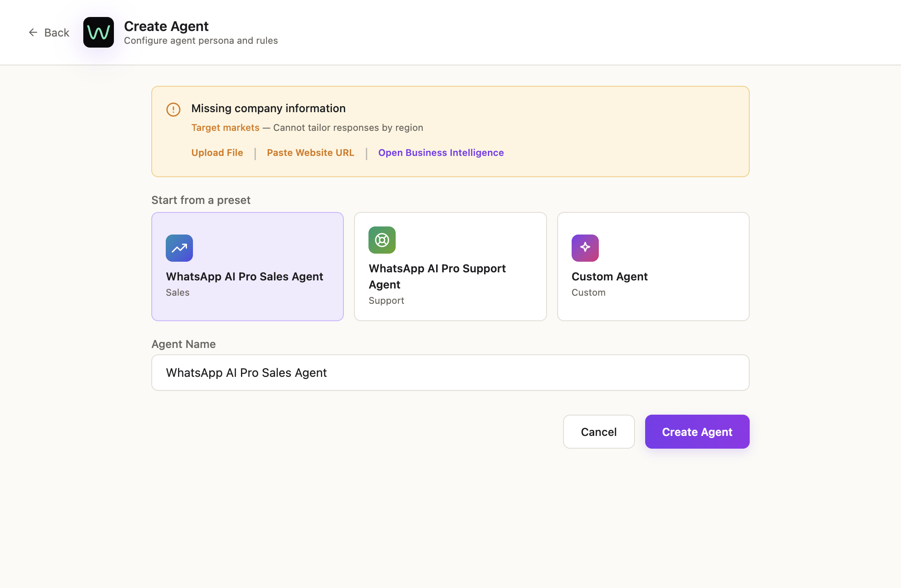Viewport: 901px width, 588px height.
Task: Click the Custom Agent sparkle icon
Action: (585, 248)
